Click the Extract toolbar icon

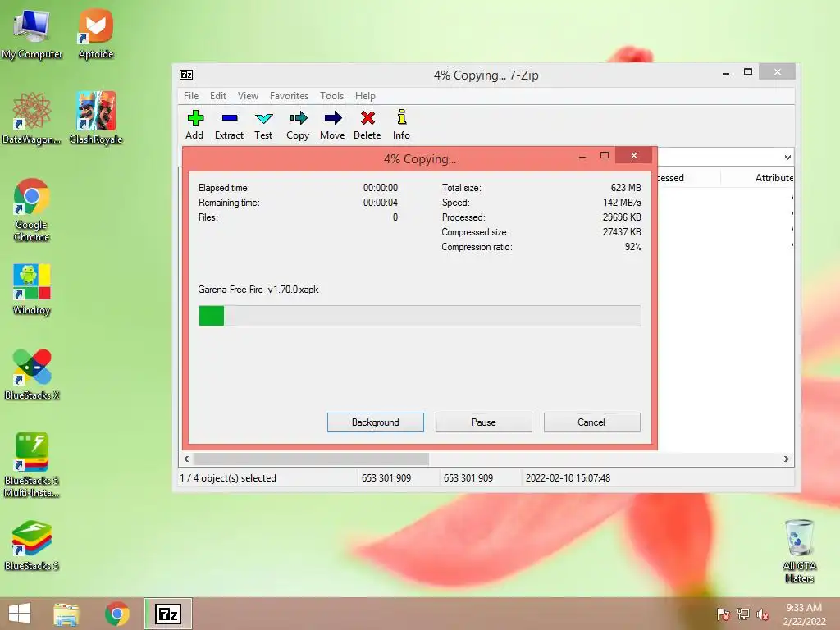click(230, 125)
